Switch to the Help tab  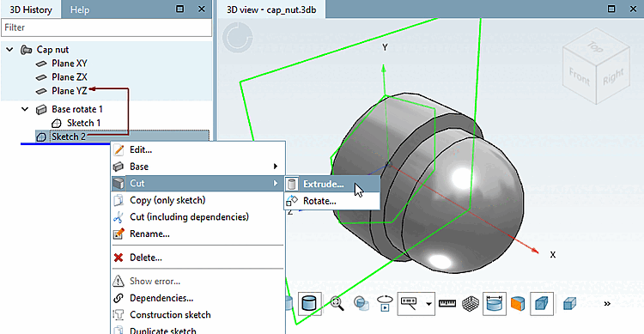(x=79, y=9)
